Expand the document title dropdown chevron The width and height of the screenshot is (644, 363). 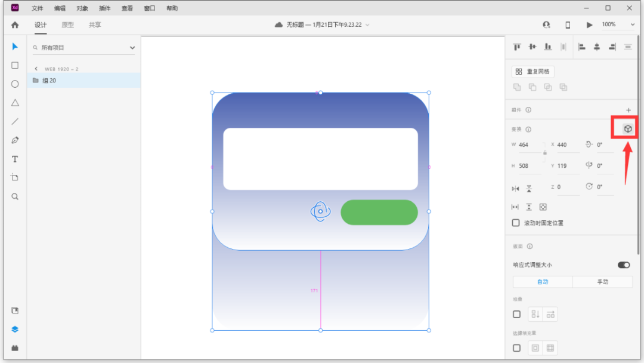pyautogui.click(x=367, y=25)
